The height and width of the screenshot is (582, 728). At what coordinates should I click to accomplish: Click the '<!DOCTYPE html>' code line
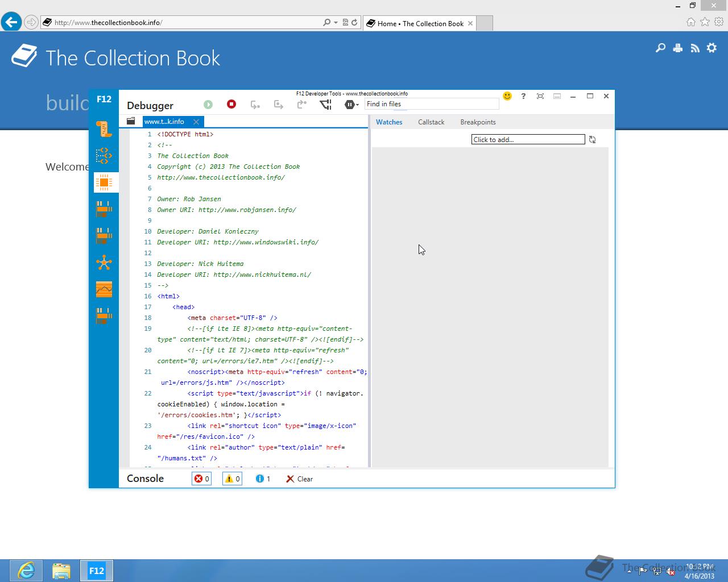point(185,134)
